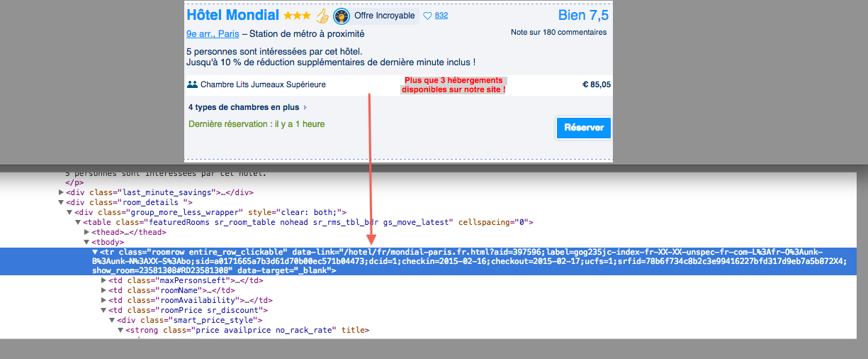Expand the maxPersonsLeft td node
This screenshot has height=359, width=868.
(x=103, y=280)
